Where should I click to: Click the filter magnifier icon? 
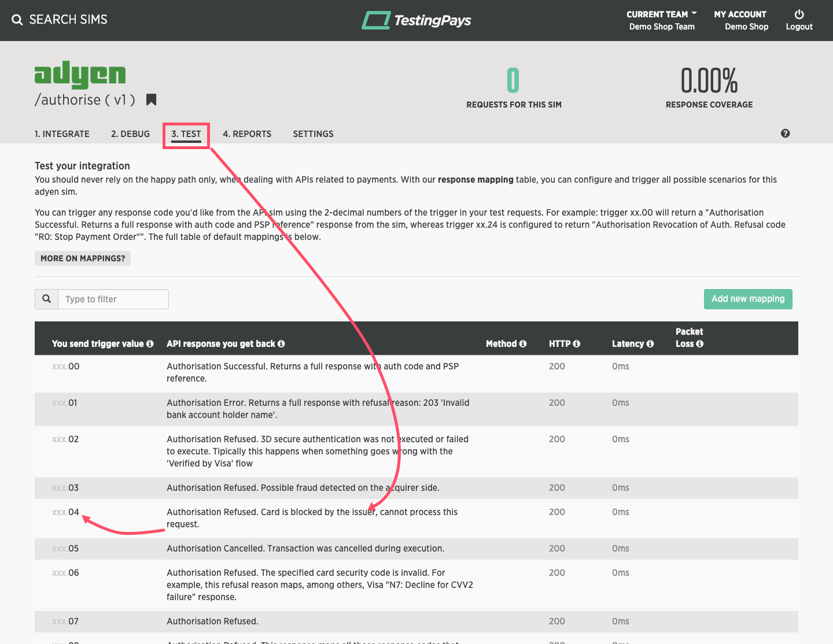(x=46, y=299)
